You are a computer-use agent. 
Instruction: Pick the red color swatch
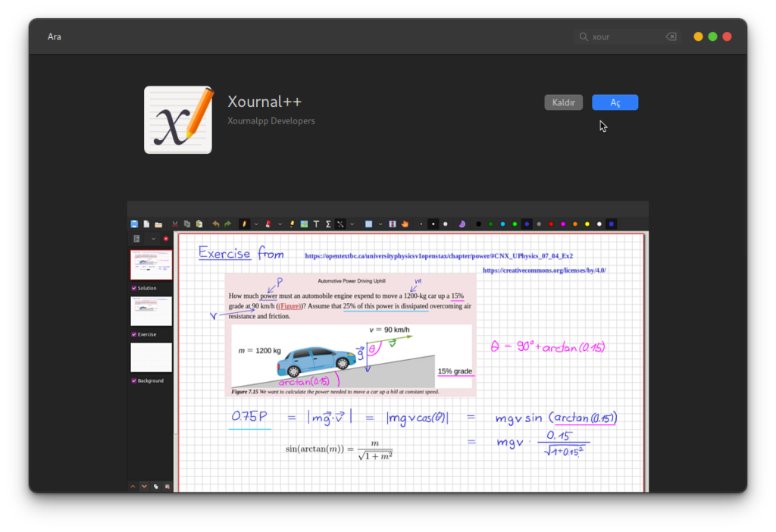click(552, 224)
